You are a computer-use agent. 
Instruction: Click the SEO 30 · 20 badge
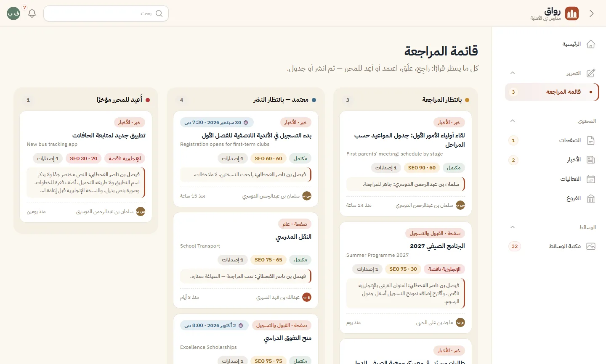click(83, 158)
